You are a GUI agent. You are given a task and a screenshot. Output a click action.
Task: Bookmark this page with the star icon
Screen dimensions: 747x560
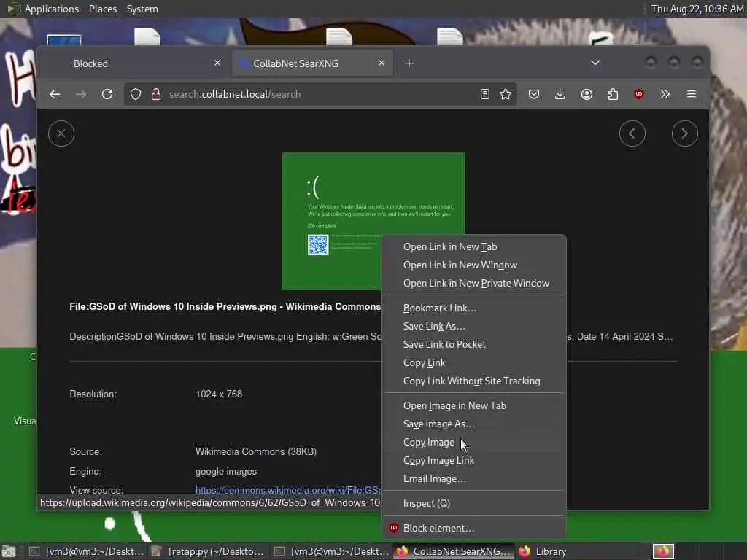(x=506, y=94)
